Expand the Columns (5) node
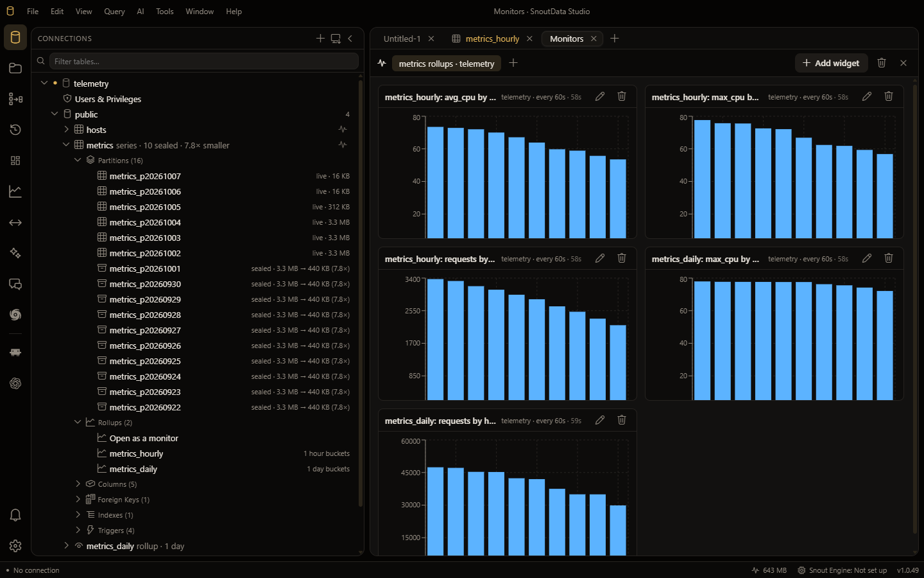924x578 pixels. 78,484
